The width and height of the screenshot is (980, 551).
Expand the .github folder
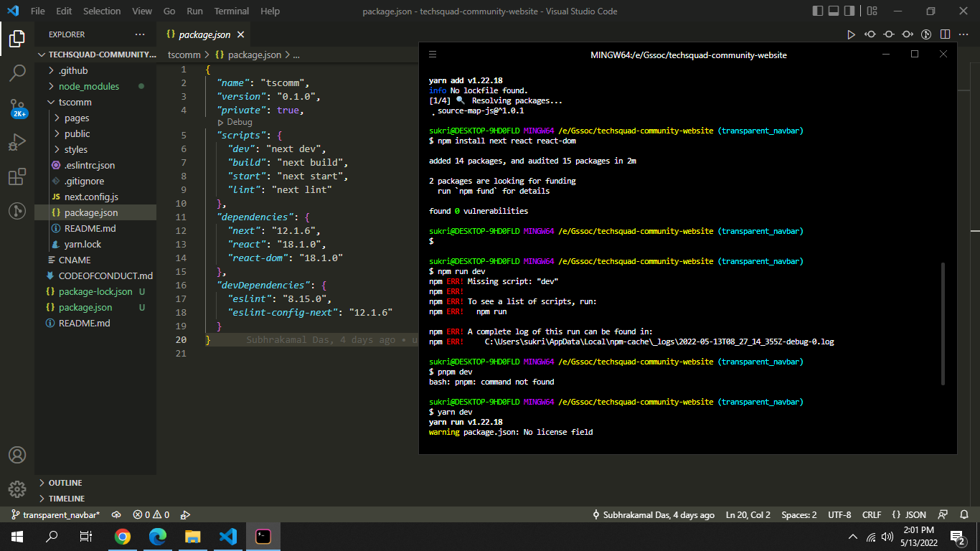pos(95,70)
